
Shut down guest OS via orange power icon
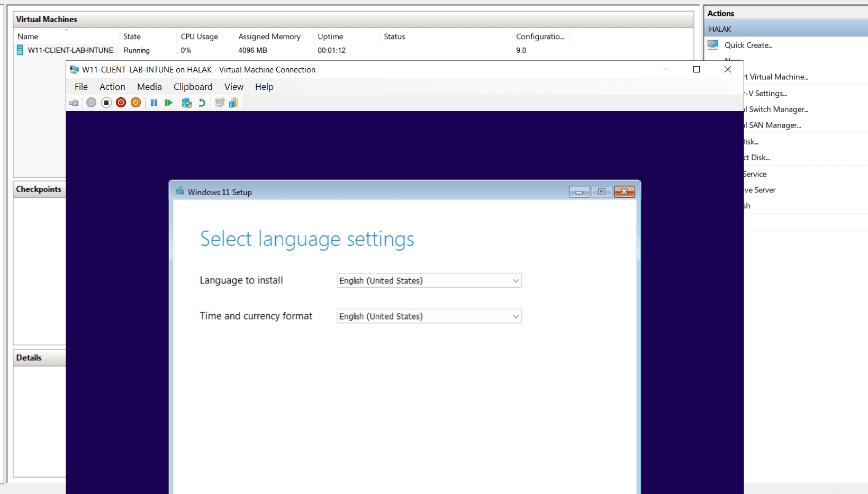[135, 103]
